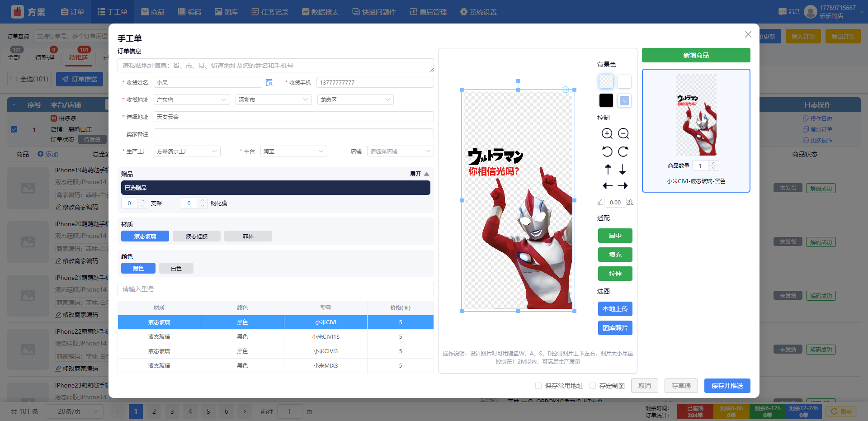This screenshot has width=868, height=421.
Task: Select 液态玻璃 material option
Action: (x=145, y=236)
